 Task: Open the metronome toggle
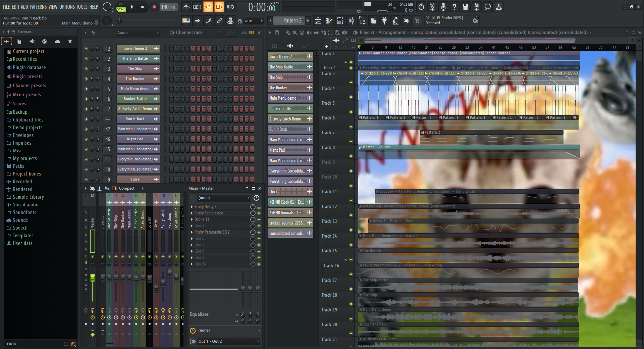(x=186, y=7)
